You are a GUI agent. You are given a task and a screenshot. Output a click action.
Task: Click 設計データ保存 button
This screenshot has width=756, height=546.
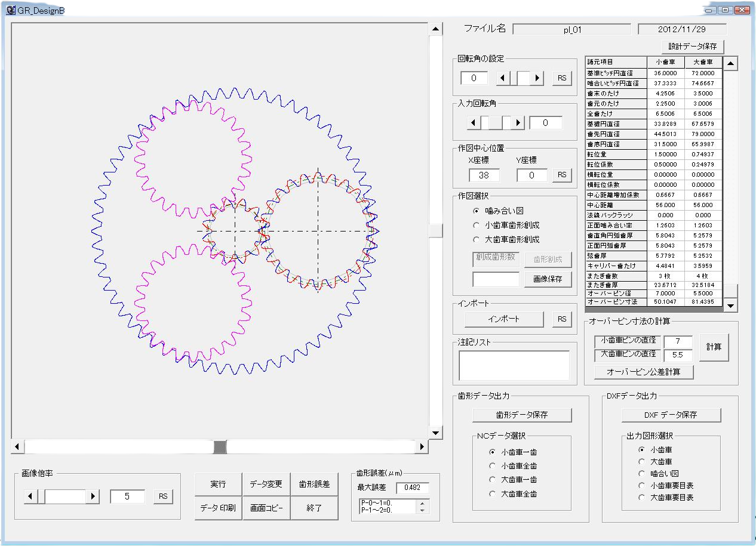692,47
